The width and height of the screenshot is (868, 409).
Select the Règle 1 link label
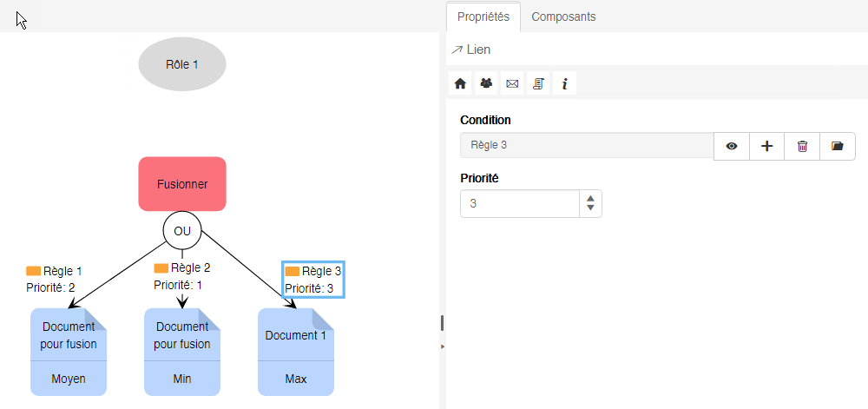[55, 279]
